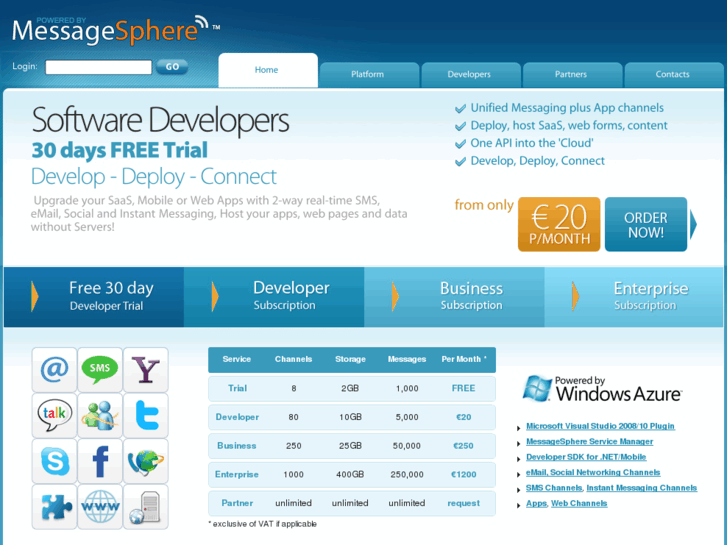Click the Enterprise service row name
Viewport: 727px width, 545px height.
click(237, 474)
